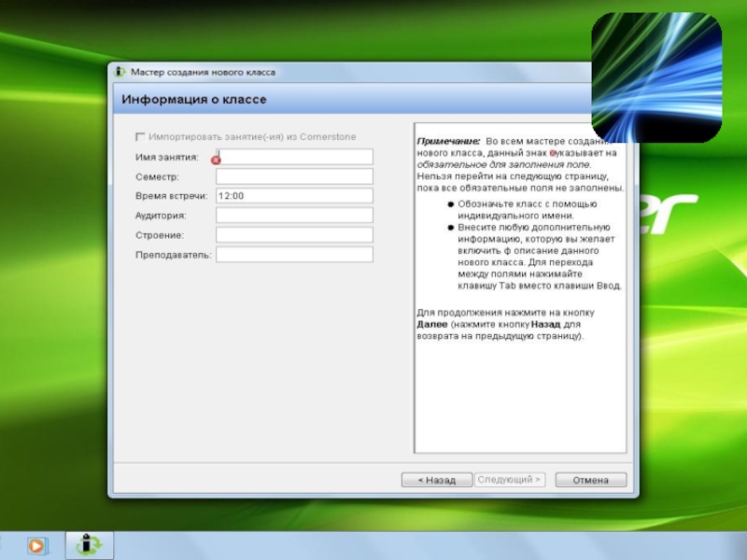Click the class wizard app icon in taskbar
747x560 pixels.
(90, 545)
